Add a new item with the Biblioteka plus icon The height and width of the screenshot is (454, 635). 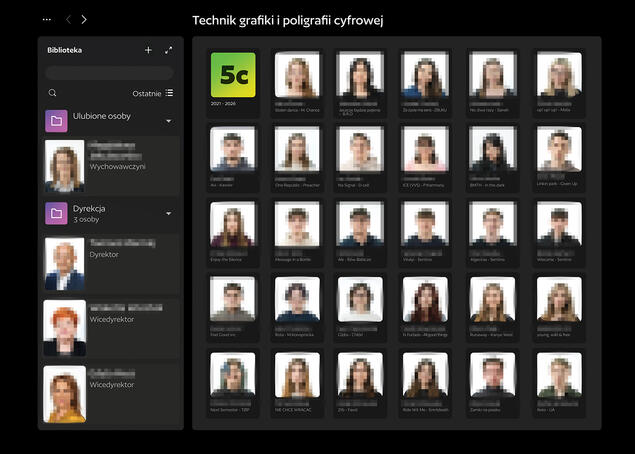(148, 50)
